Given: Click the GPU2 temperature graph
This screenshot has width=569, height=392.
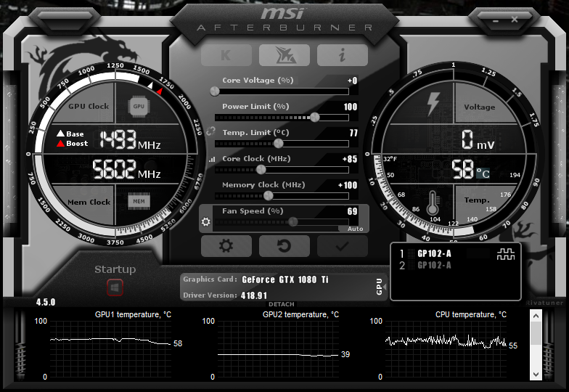Looking at the screenshot, I should [x=278, y=350].
